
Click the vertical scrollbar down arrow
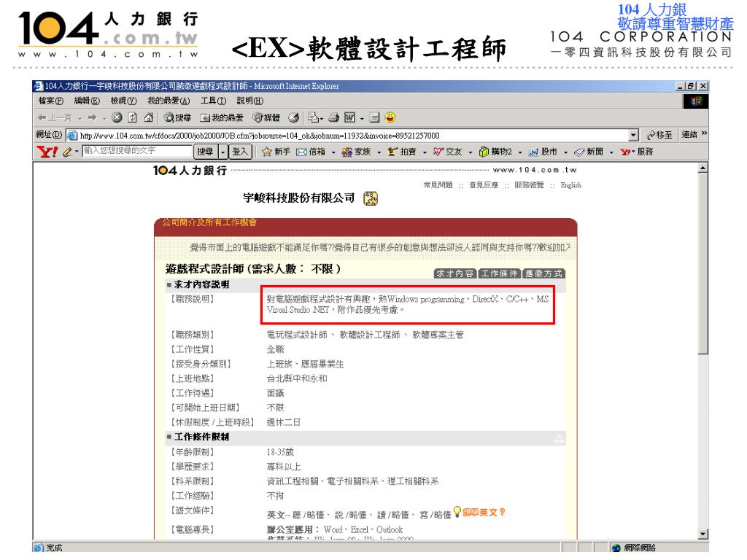point(703,534)
